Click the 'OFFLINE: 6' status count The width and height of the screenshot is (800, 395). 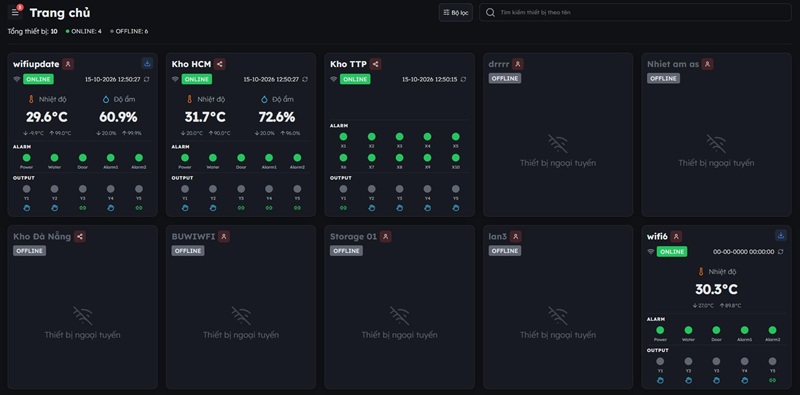(x=130, y=31)
